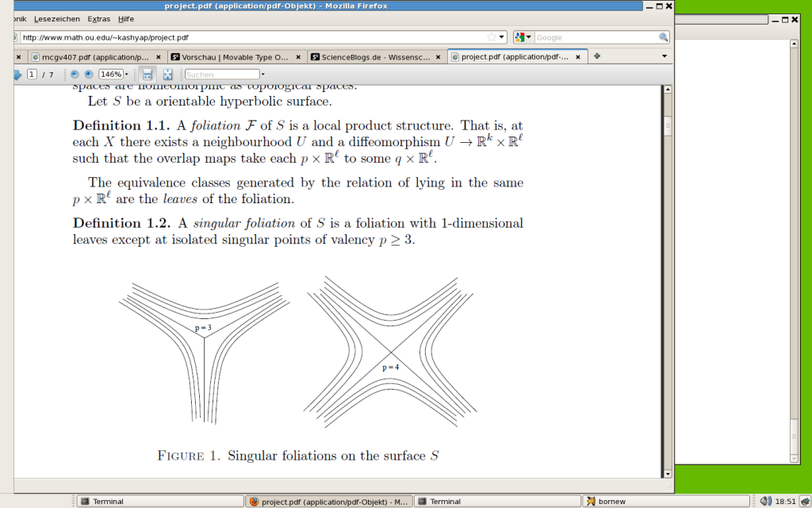Image resolution: width=812 pixels, height=508 pixels.
Task: Bookmark this page with the star icon
Action: pos(492,37)
